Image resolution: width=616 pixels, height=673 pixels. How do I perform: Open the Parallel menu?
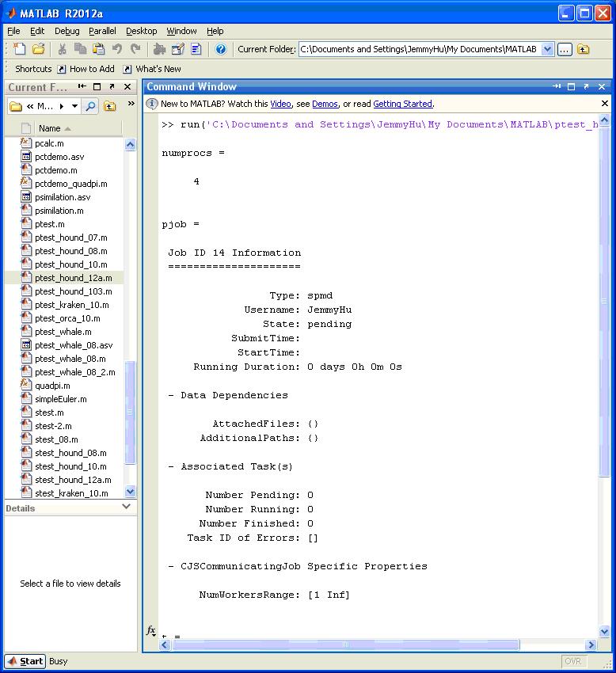(101, 31)
